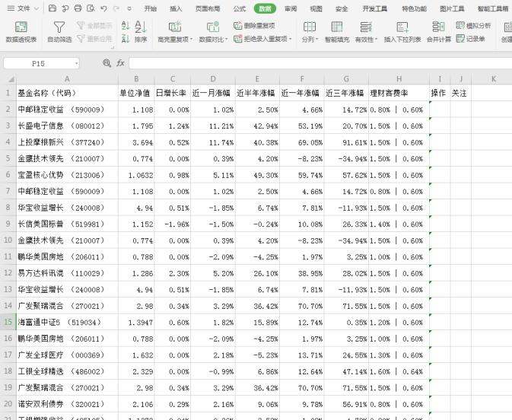Select cell 91.61% in row 4
The width and height of the screenshot is (512, 420).
click(346, 142)
